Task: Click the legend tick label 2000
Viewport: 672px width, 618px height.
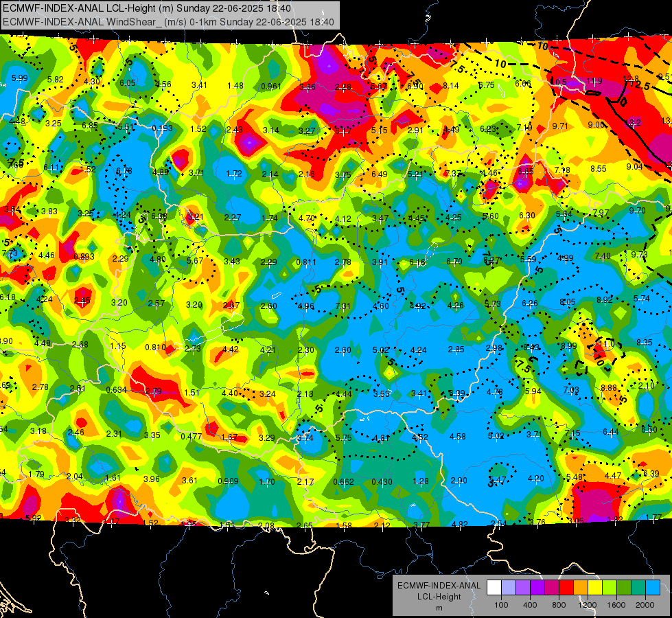Action: pyautogui.click(x=645, y=605)
